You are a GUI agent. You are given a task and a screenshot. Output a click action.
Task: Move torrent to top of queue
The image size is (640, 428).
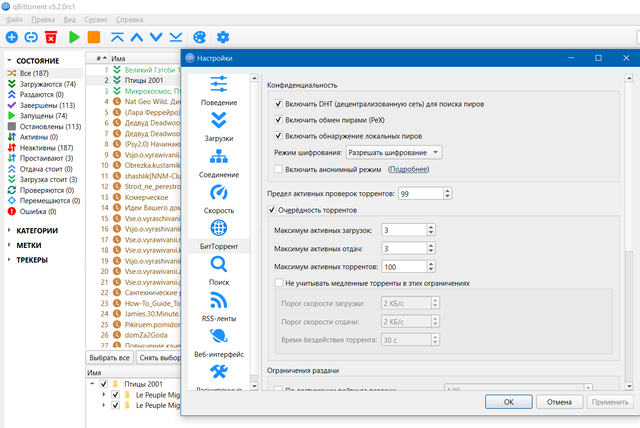(117, 37)
